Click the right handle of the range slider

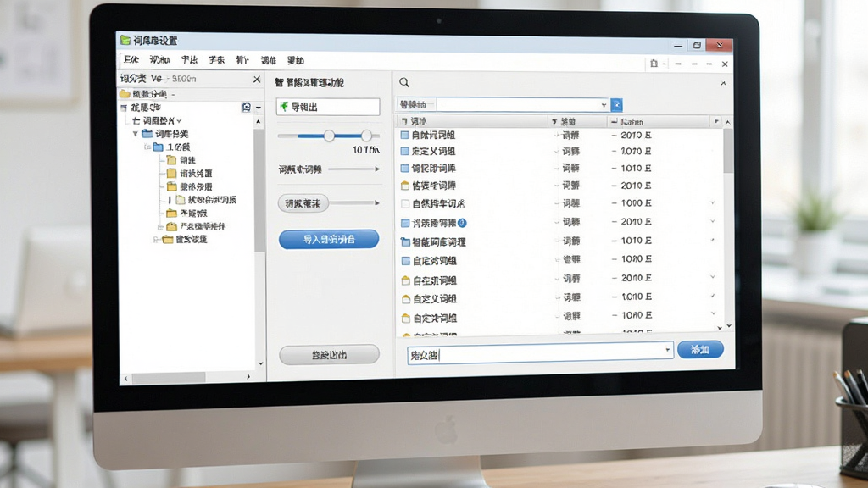click(366, 136)
